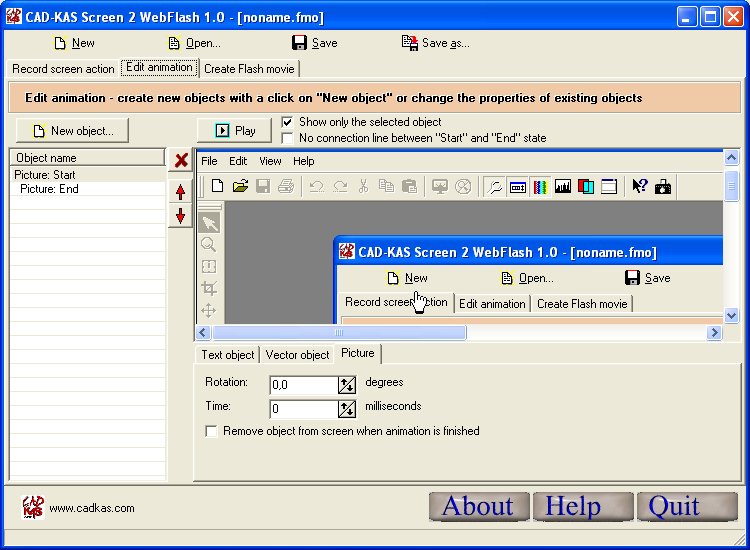Click the magnifier search toolbar icon
The image size is (750, 550).
(495, 187)
